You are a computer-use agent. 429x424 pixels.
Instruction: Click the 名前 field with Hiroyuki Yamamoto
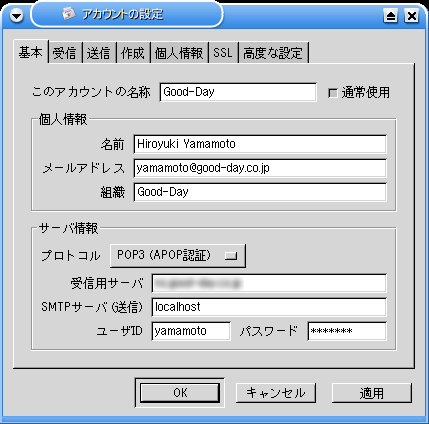(x=260, y=144)
